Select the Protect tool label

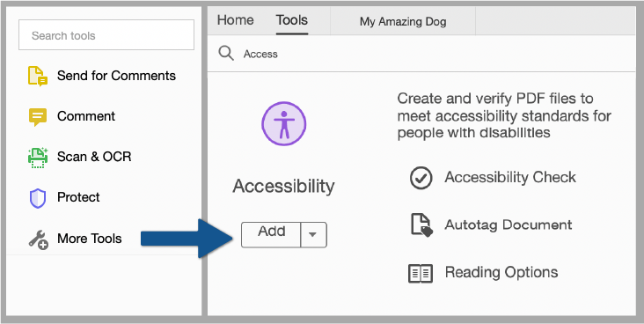(x=78, y=197)
